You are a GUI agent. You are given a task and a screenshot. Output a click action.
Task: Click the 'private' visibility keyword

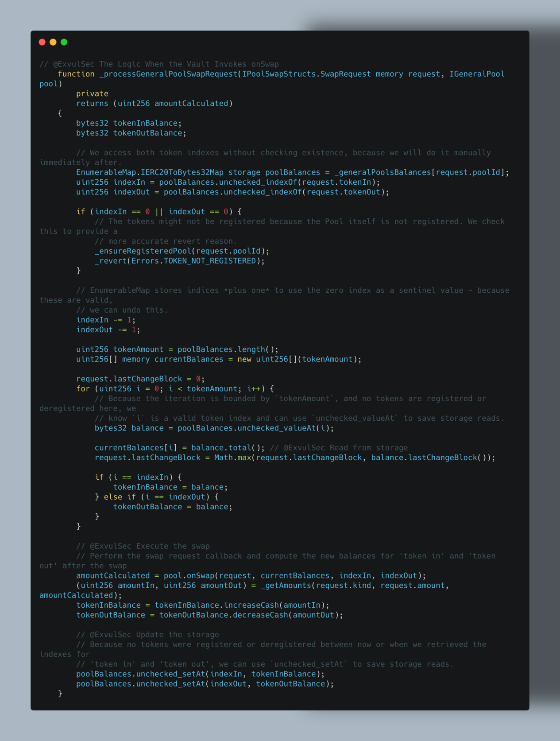coord(92,93)
